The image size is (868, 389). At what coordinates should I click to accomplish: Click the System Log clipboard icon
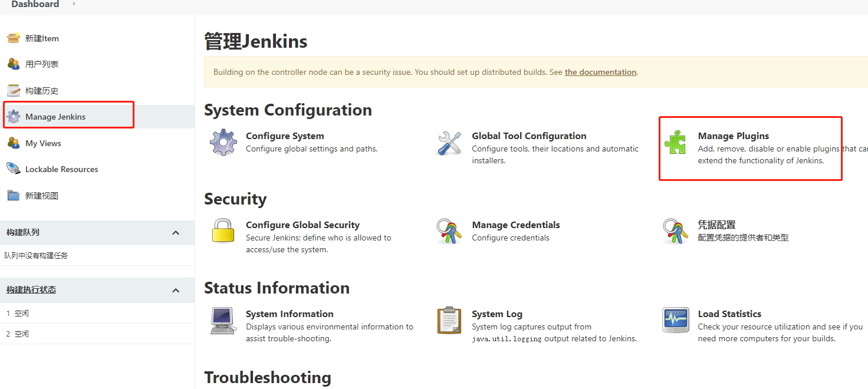pos(449,321)
